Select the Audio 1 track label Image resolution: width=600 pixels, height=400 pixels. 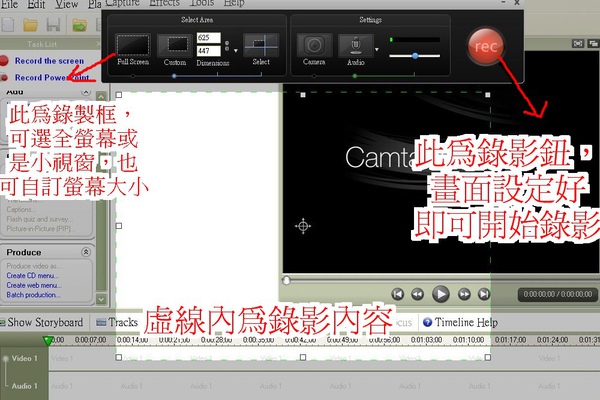point(24,386)
